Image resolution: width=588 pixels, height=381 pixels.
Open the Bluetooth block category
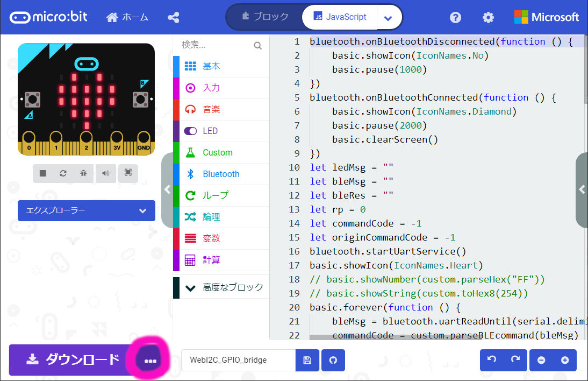click(x=221, y=174)
